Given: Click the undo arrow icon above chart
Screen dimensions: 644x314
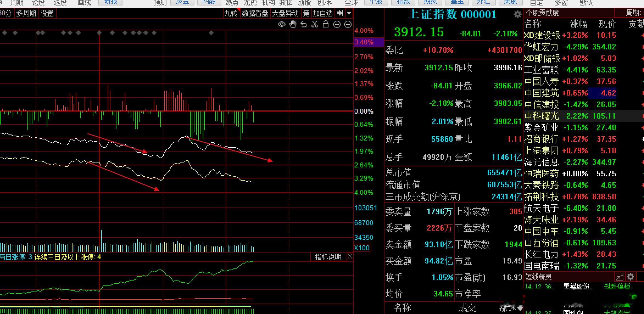Looking at the screenshot, I should click(x=304, y=24).
